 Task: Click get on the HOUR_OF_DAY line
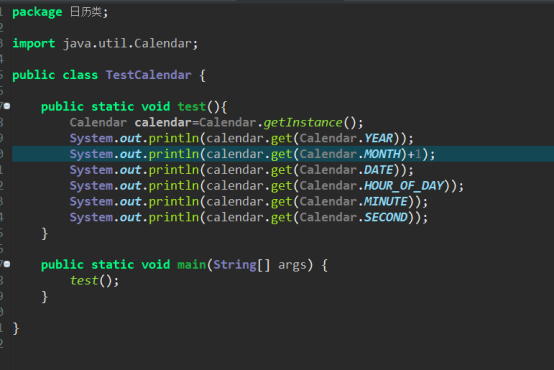click(282, 186)
